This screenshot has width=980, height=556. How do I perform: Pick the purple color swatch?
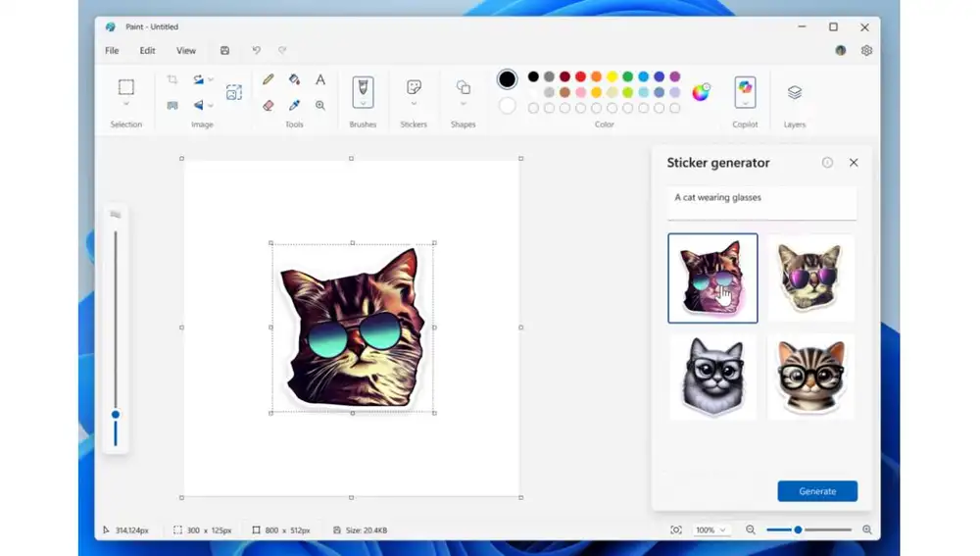click(675, 76)
